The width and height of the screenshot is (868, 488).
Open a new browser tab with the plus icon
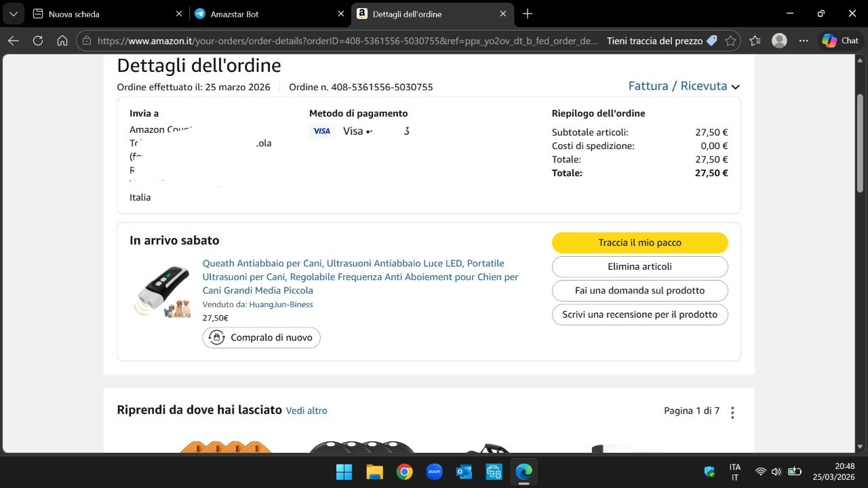tap(528, 14)
